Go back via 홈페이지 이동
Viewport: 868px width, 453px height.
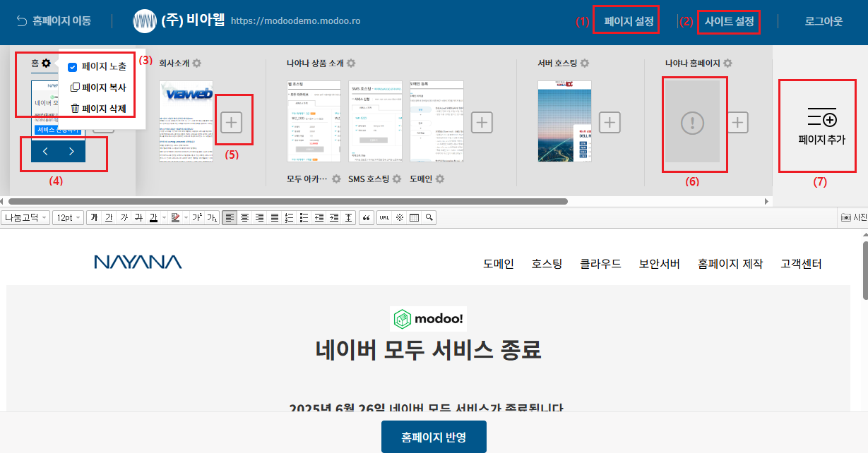click(54, 21)
